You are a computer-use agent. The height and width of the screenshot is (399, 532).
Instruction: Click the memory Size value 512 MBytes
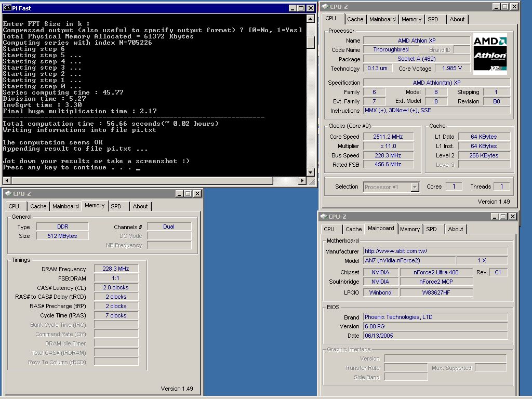pos(62,236)
